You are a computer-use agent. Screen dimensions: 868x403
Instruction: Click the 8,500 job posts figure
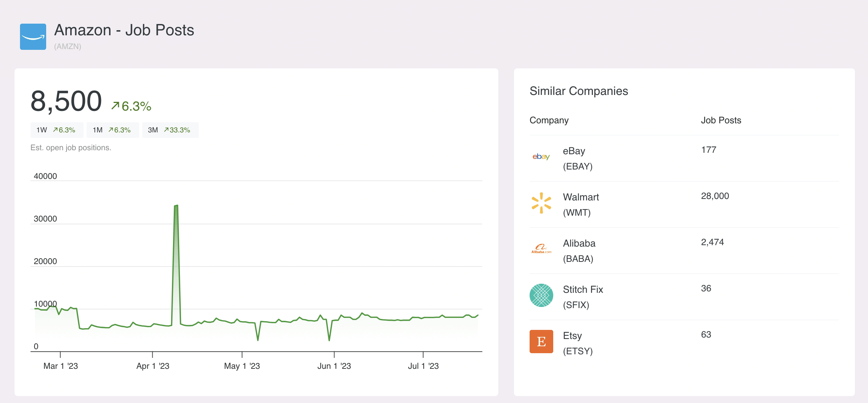(66, 101)
